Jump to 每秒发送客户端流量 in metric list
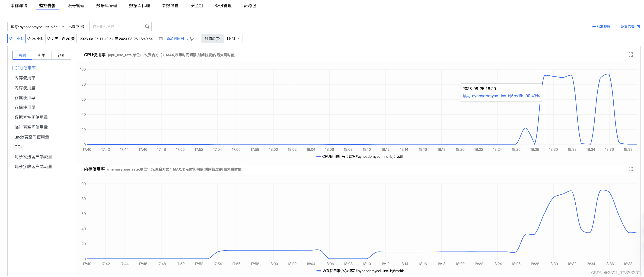 point(33,157)
